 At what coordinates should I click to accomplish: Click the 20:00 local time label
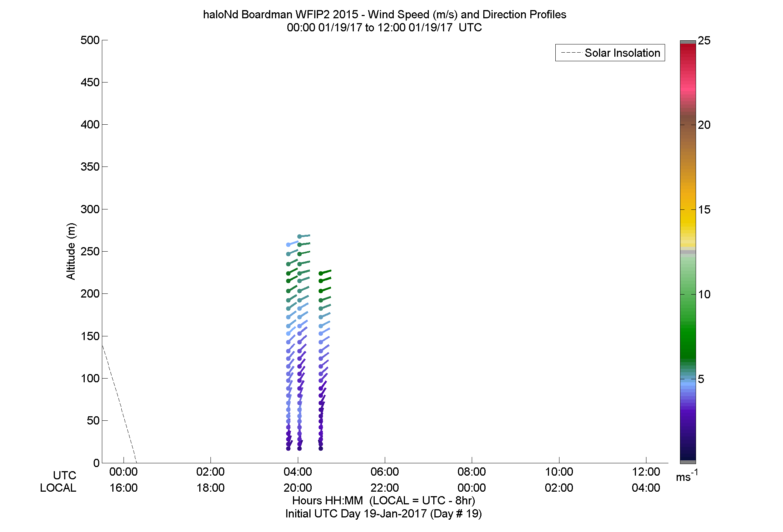tap(298, 488)
